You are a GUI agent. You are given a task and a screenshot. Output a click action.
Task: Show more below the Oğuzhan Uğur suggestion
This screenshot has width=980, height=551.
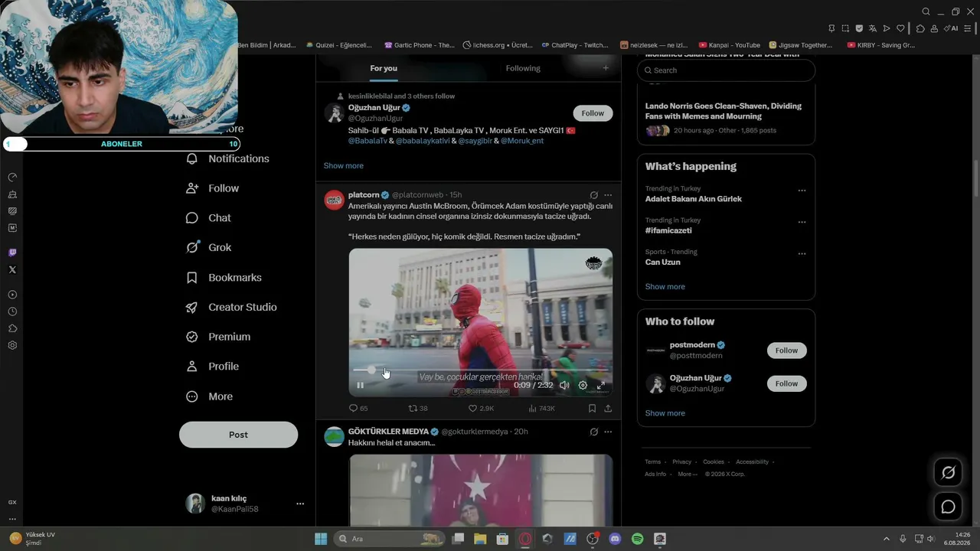tap(344, 165)
